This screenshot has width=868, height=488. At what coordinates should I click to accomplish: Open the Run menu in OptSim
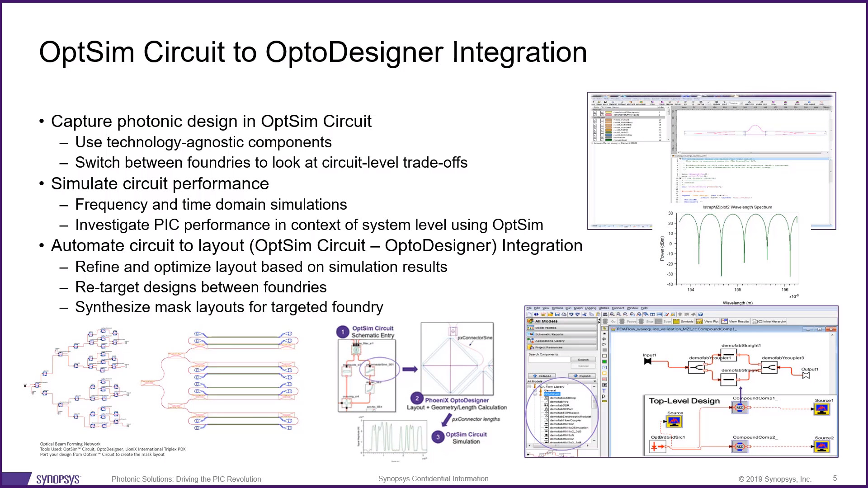pyautogui.click(x=568, y=308)
